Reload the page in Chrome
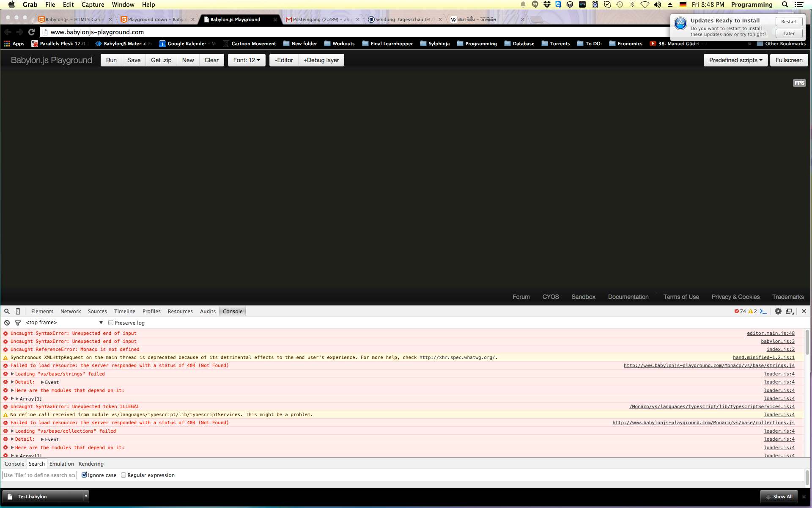The image size is (812, 508). (x=31, y=32)
